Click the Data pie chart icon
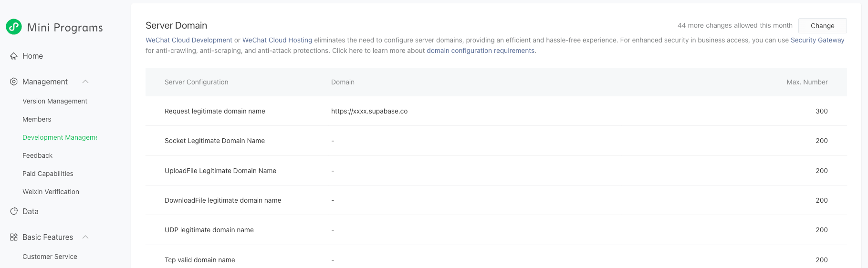Image resolution: width=868 pixels, height=268 pixels. [14, 211]
